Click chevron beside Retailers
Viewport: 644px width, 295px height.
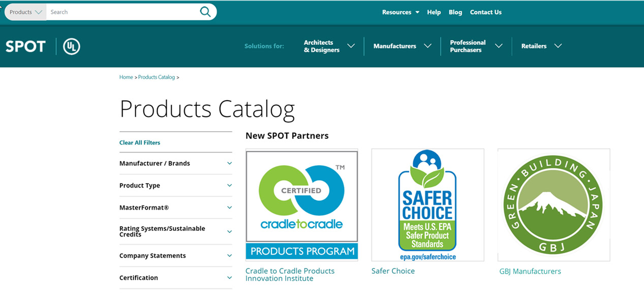pyautogui.click(x=558, y=46)
